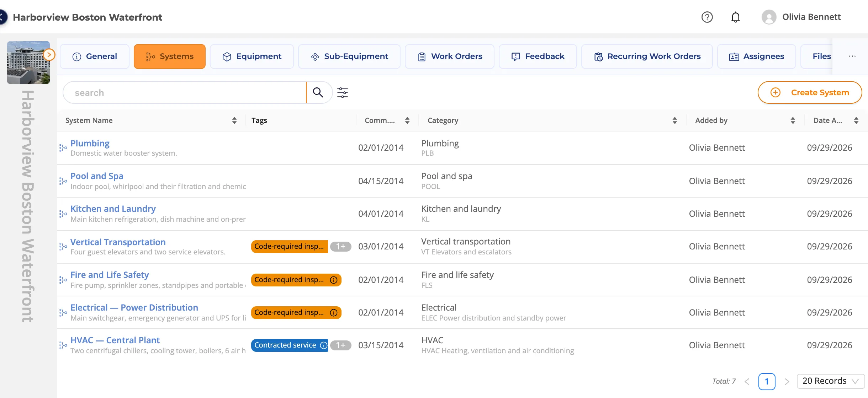Click info icon on Fire and Life Safety tag
868x398 pixels.
pyautogui.click(x=334, y=280)
